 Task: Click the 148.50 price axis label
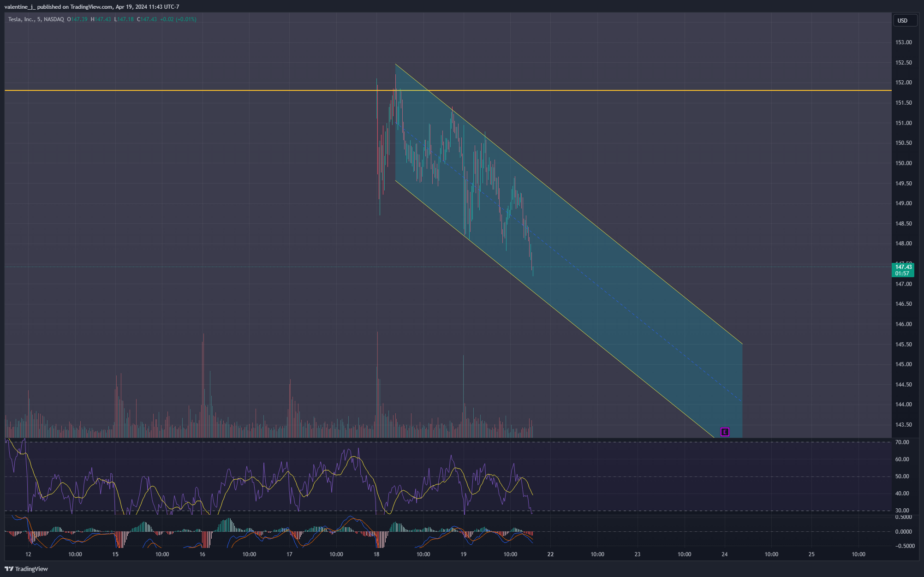(x=903, y=224)
